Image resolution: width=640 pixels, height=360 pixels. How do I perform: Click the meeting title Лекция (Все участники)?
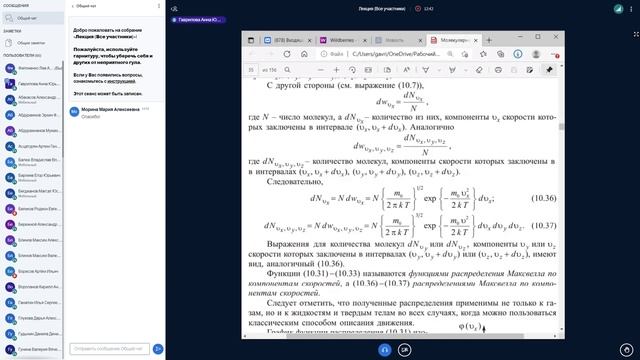tap(382, 9)
